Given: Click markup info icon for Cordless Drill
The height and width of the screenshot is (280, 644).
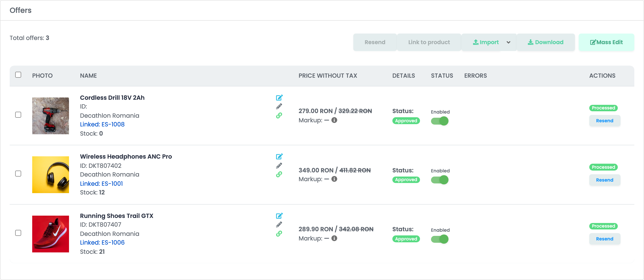Looking at the screenshot, I should click(x=334, y=120).
